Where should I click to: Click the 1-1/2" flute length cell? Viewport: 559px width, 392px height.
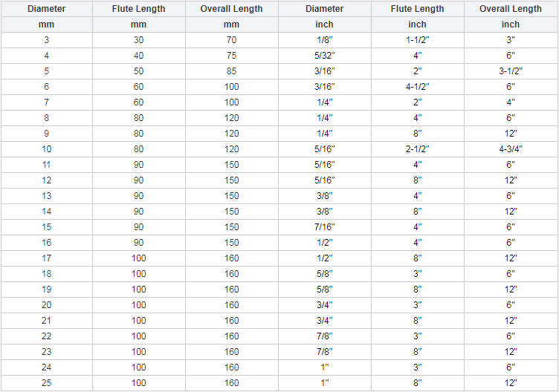point(417,39)
